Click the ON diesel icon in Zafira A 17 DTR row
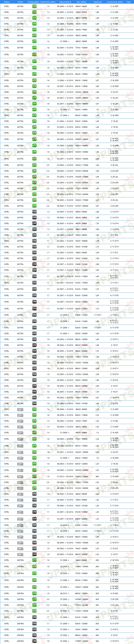Screen dimensions: 134x644 34,623
